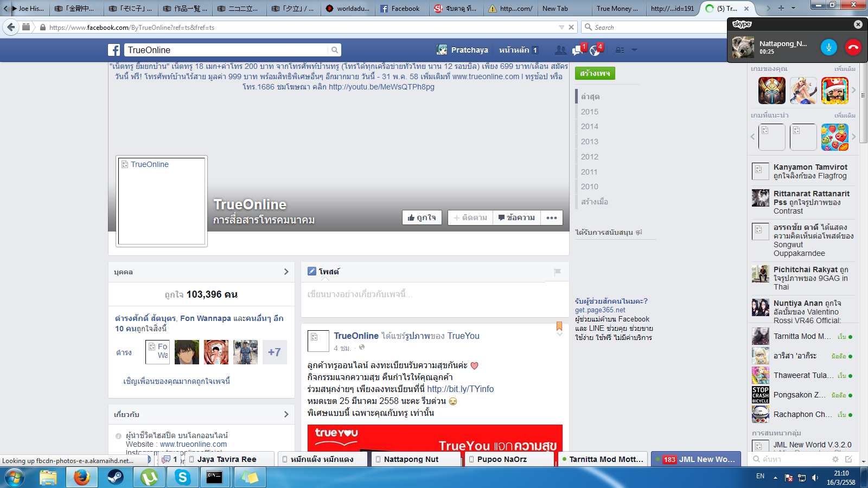Open the chat settings gear icon
This screenshot has width=868, height=488.
point(835,459)
